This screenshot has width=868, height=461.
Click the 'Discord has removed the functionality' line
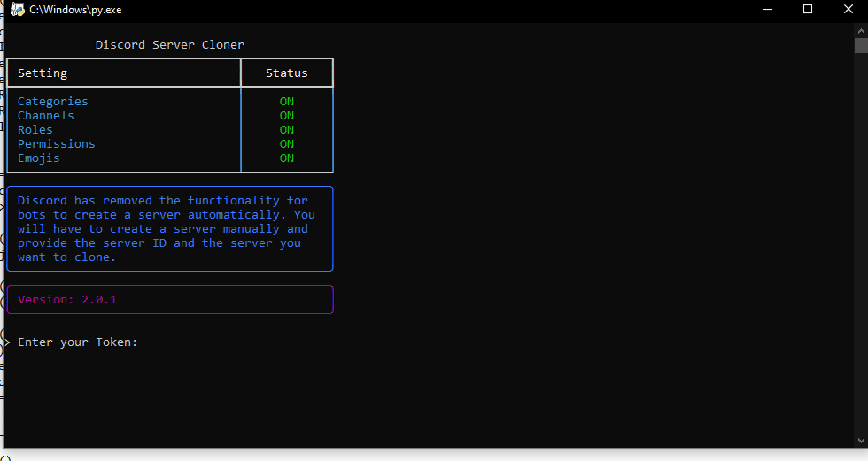163,201
